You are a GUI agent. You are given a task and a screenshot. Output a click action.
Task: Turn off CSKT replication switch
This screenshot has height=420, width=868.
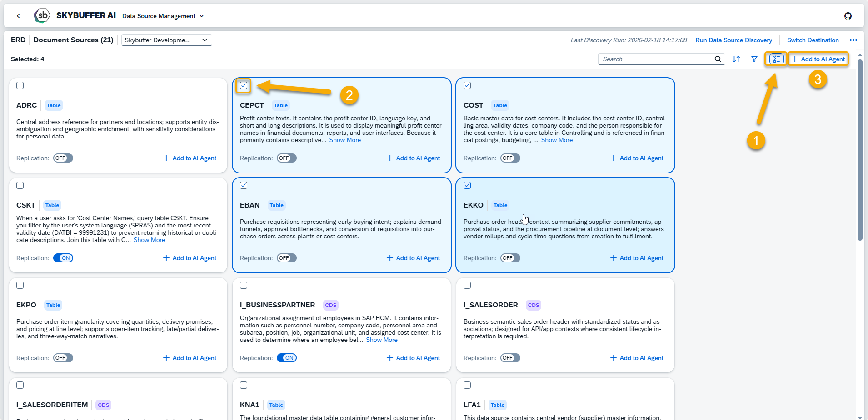tap(63, 258)
